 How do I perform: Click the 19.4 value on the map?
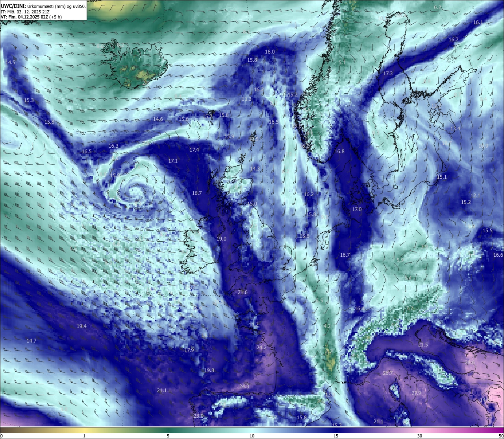[x=82, y=326]
